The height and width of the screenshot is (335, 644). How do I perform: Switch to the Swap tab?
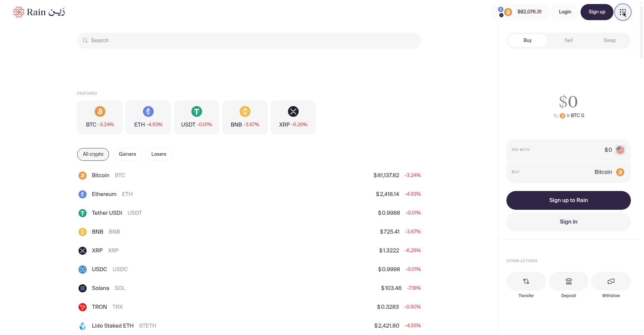click(609, 40)
